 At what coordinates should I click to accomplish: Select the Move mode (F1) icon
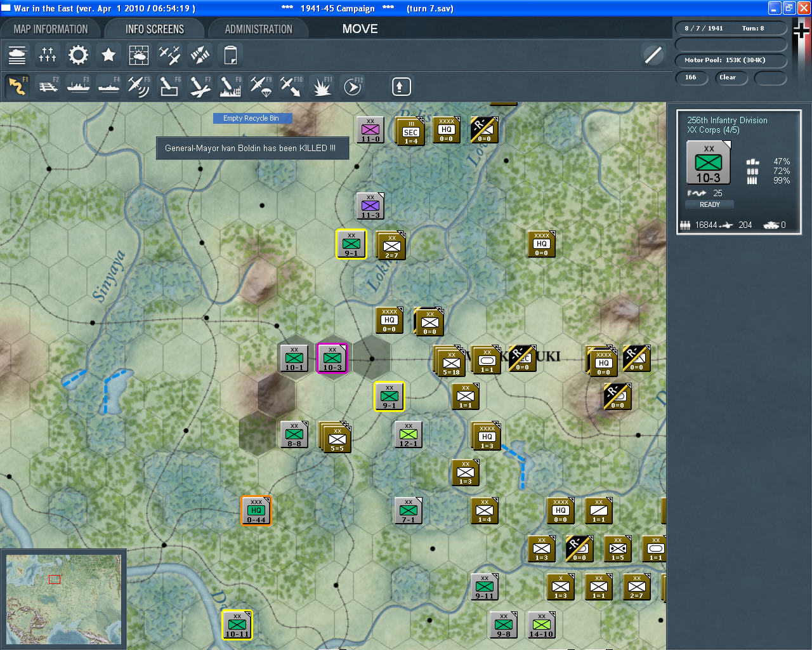pos(18,86)
